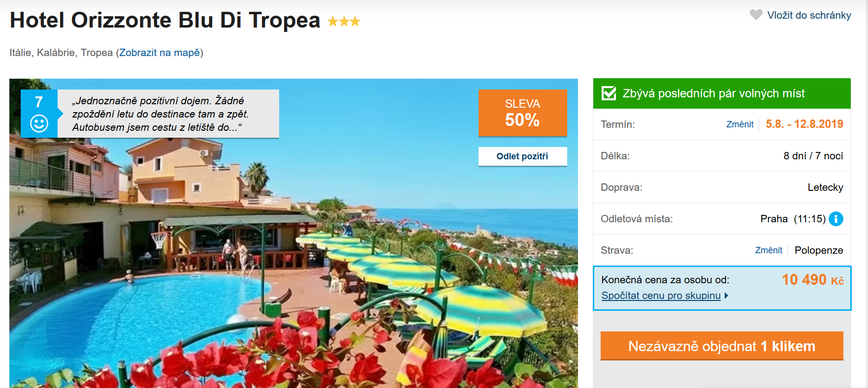Click the orange SLEVA 50% discount badge
Viewport: 868px width, 388px height.
(522, 113)
